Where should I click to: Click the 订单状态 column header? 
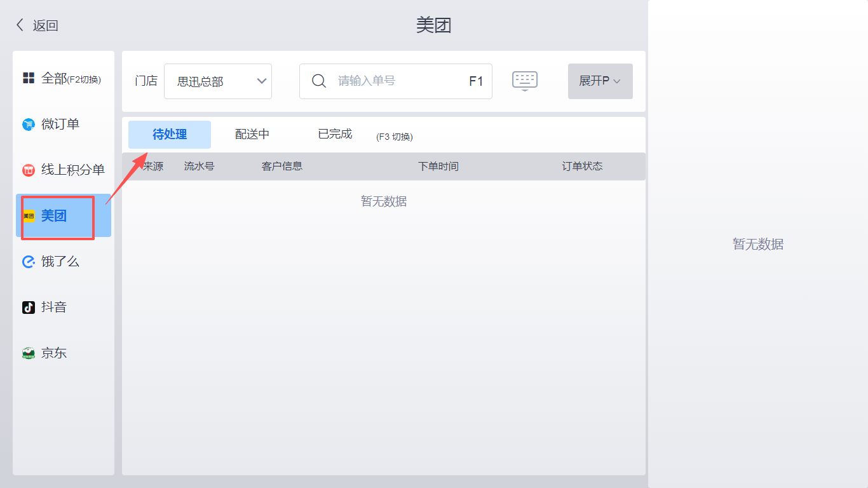582,166
